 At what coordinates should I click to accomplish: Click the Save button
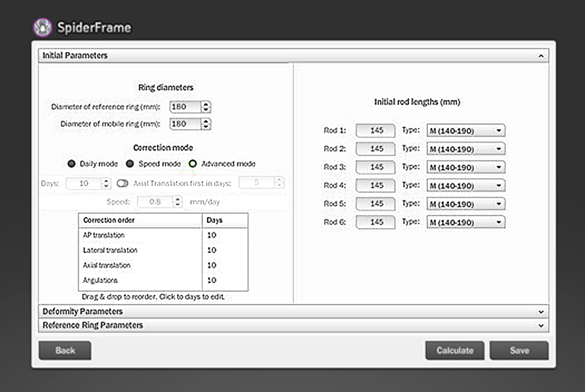[x=519, y=350]
